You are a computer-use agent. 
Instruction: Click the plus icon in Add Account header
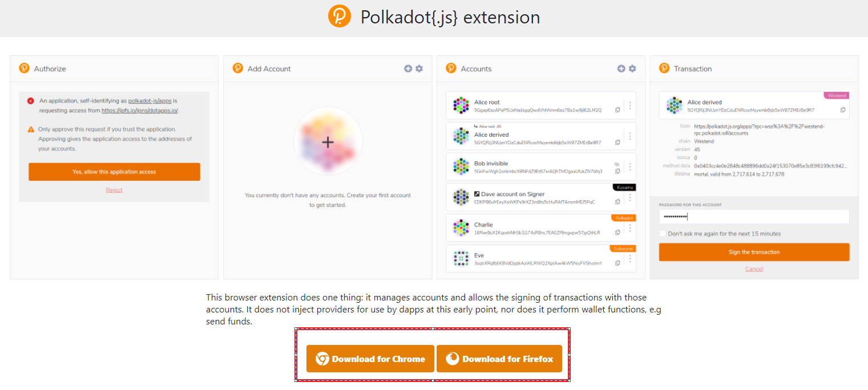tap(408, 68)
